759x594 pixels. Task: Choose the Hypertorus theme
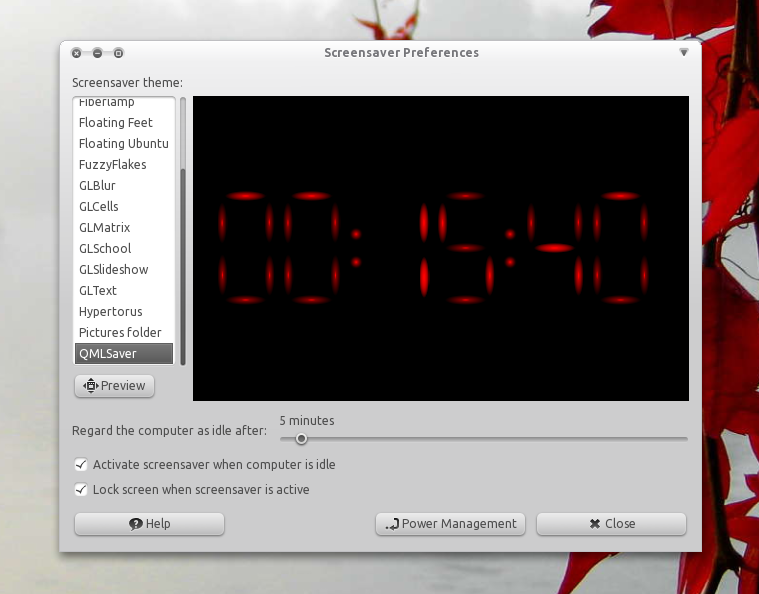point(124,311)
